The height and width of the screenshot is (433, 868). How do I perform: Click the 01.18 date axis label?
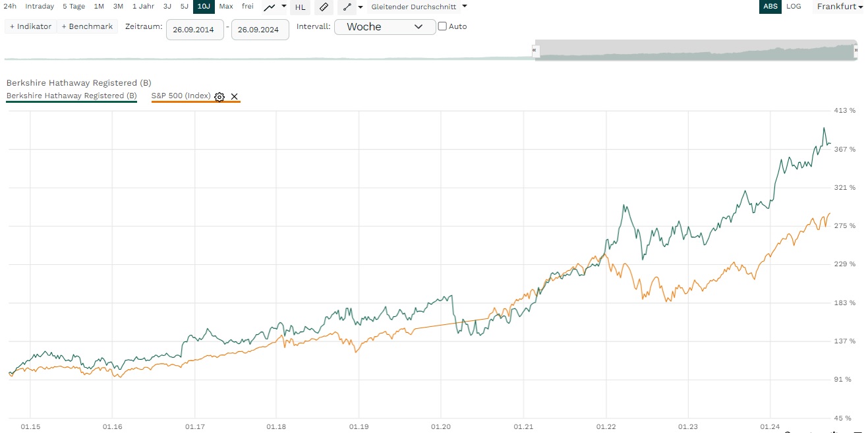(x=277, y=427)
